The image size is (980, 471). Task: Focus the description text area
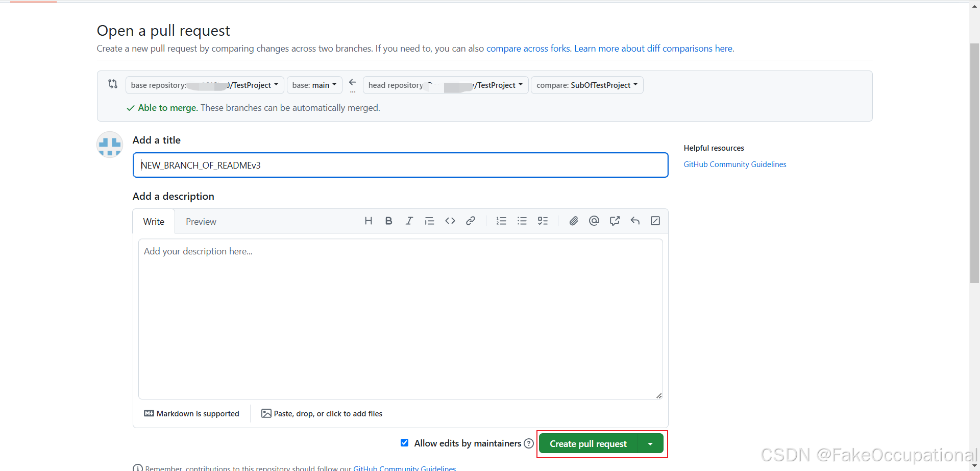[401, 319]
